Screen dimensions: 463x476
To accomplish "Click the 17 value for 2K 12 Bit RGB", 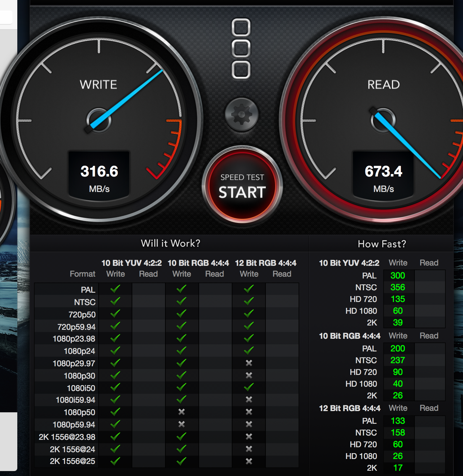I will pyautogui.click(x=398, y=468).
